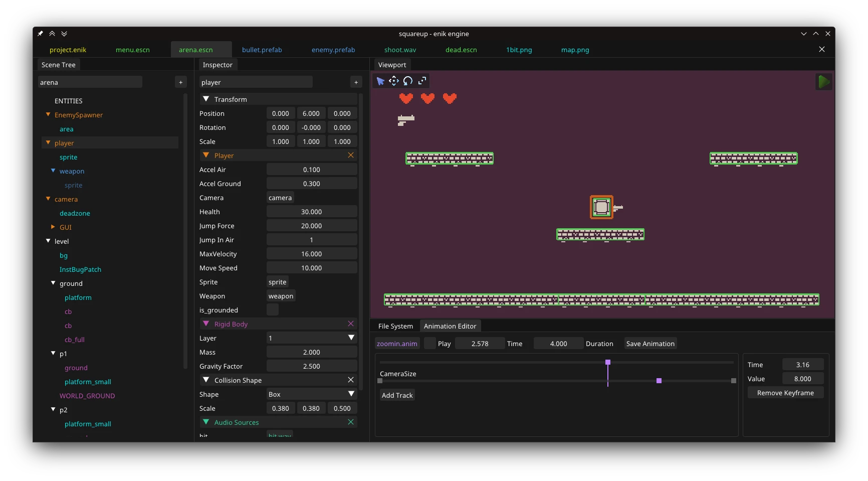Open the Shape dropdown set to Box
868x481 pixels.
coord(311,394)
